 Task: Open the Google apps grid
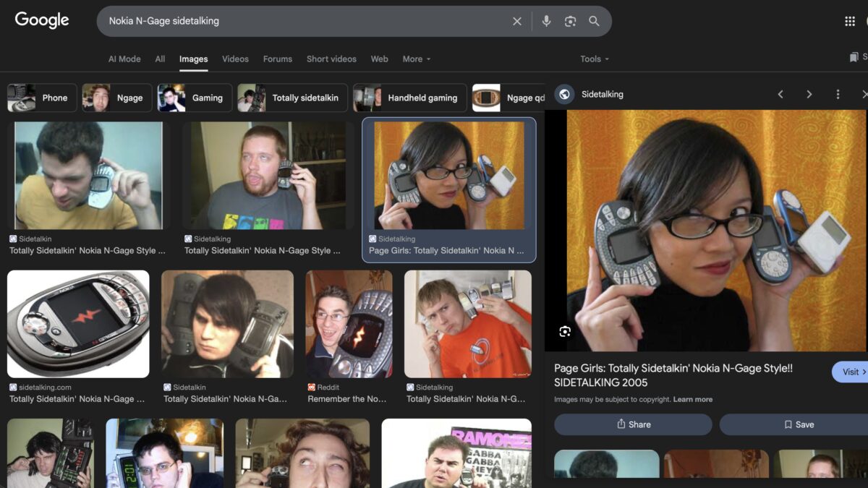850,22
